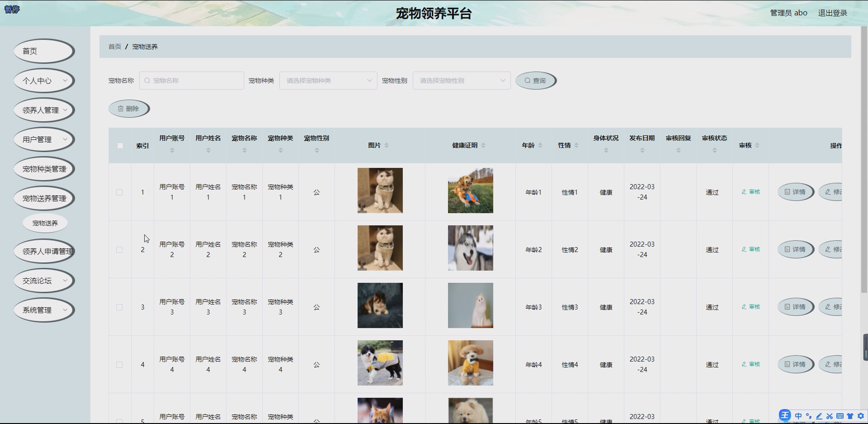
Task: Open 详情 details for row 2
Action: tap(795, 249)
